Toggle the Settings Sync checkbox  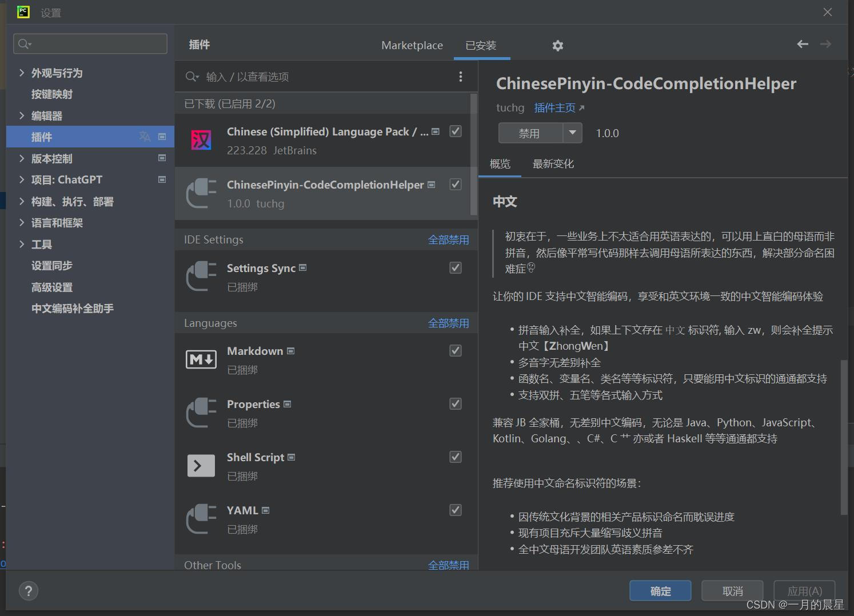tap(456, 268)
